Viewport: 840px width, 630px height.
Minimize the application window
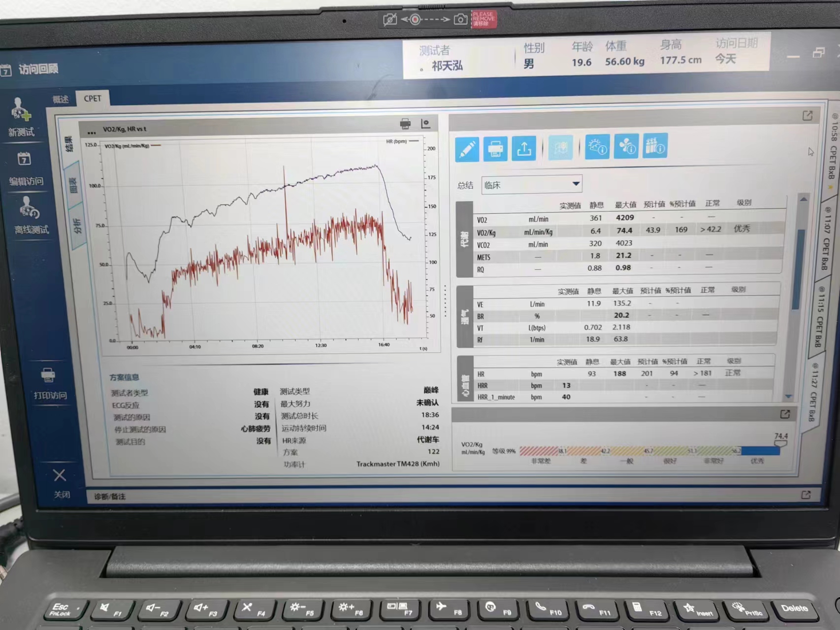coord(793,57)
